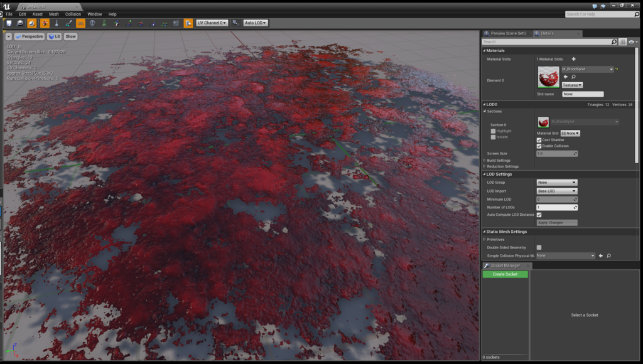
Task: Reset M_BloodSplat material with yellow arrow
Action: tap(617, 69)
